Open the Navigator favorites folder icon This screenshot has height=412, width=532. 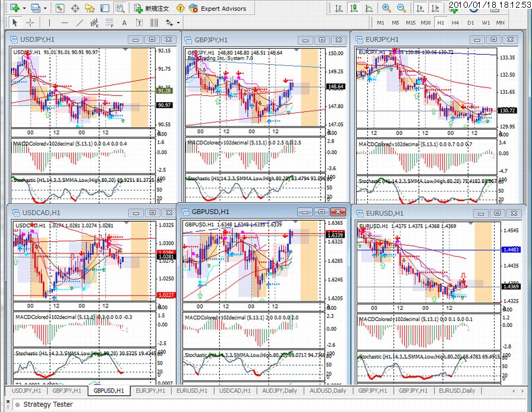click(x=90, y=8)
